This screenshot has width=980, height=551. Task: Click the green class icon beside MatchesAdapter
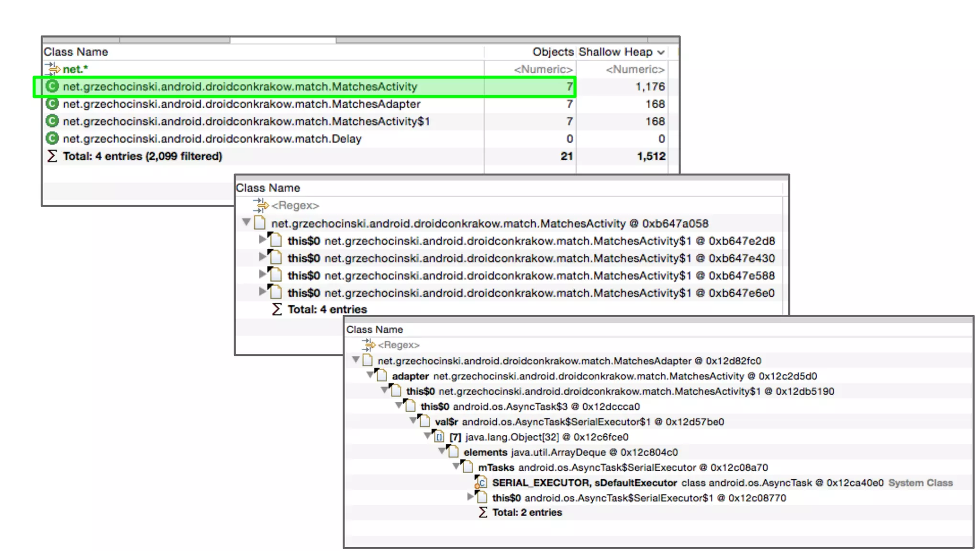(52, 104)
